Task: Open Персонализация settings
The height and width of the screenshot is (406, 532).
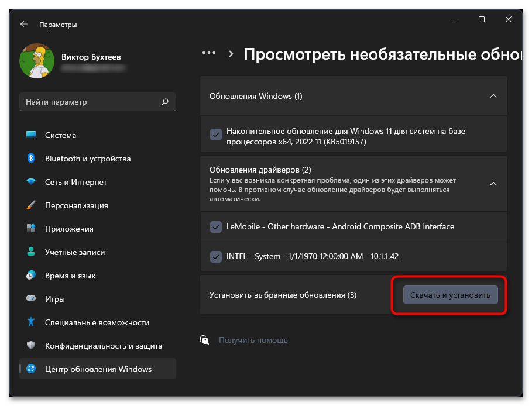Action: (98, 205)
